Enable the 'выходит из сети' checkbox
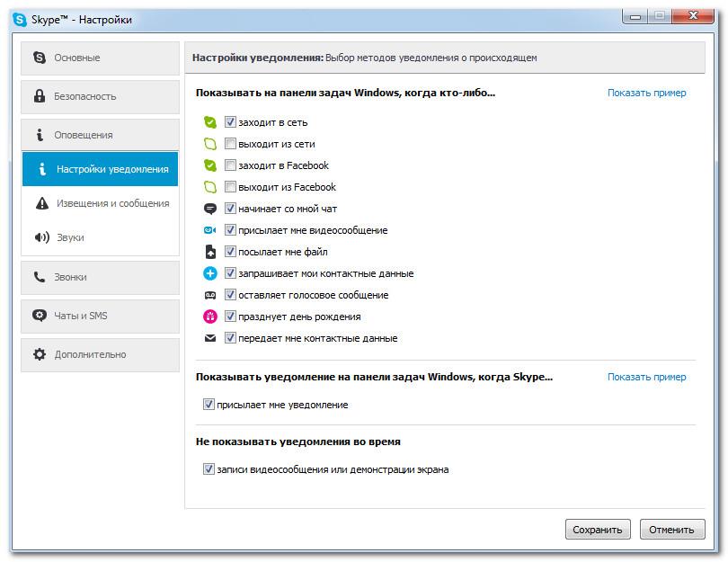This screenshot has width=728, height=562. (231, 144)
